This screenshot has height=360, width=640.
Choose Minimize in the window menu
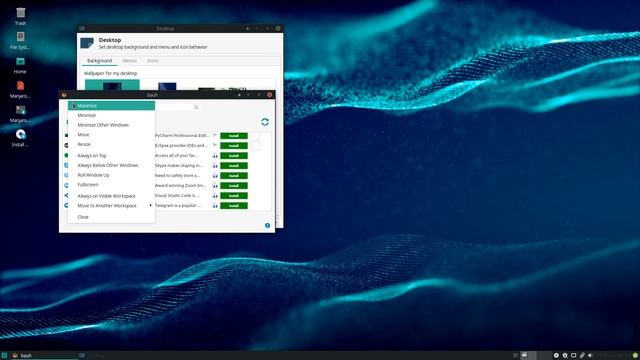point(111,116)
